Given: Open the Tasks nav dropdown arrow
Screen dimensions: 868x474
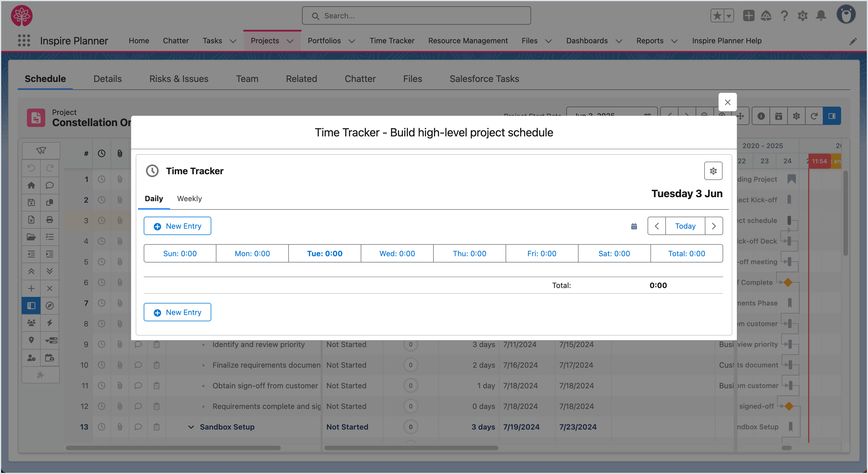Looking at the screenshot, I should pyautogui.click(x=233, y=41).
